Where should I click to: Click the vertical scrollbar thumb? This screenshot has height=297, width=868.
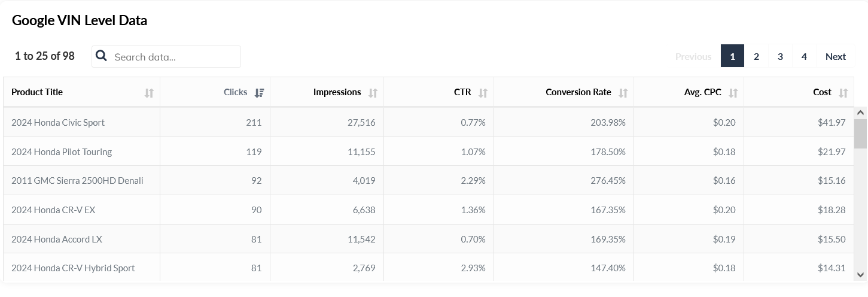pos(860,133)
